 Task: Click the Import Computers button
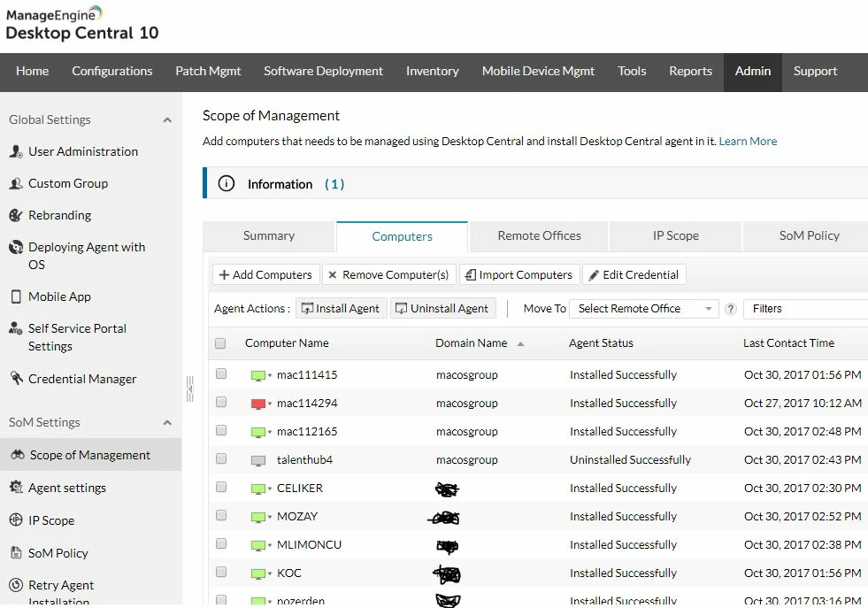coord(519,274)
